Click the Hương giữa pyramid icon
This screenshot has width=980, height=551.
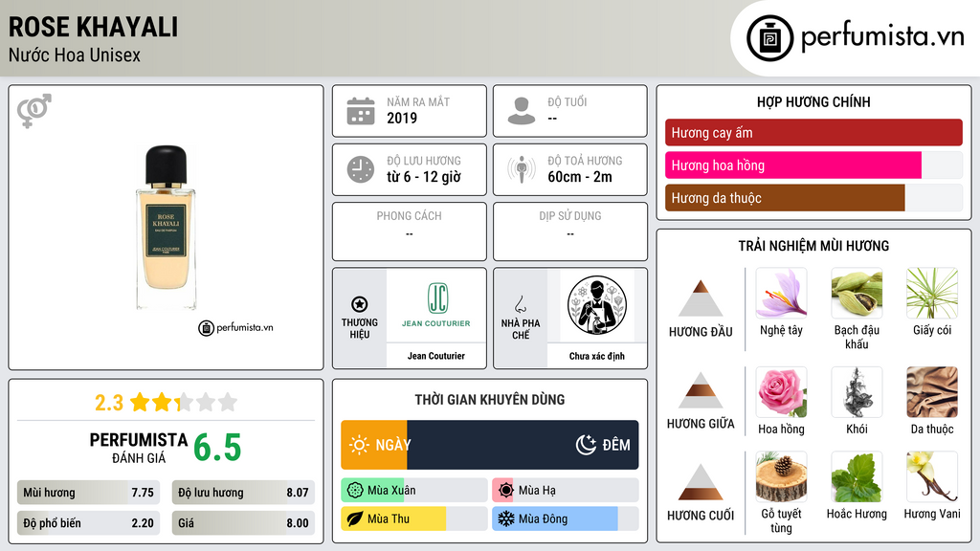pos(701,390)
